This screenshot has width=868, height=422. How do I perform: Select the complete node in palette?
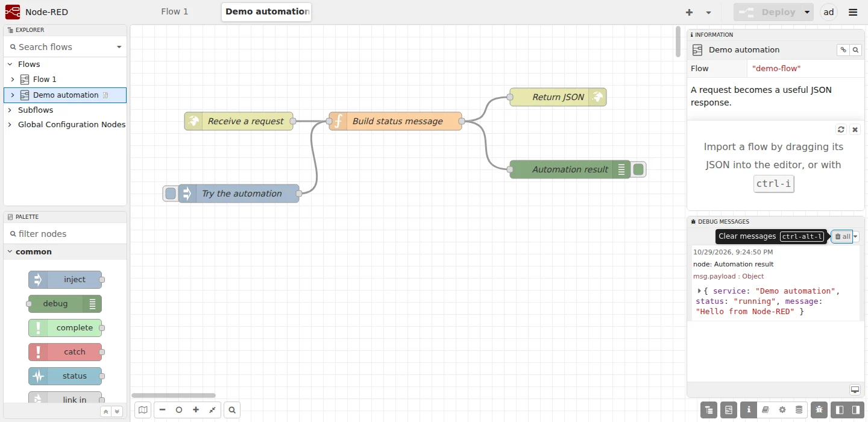click(x=65, y=328)
